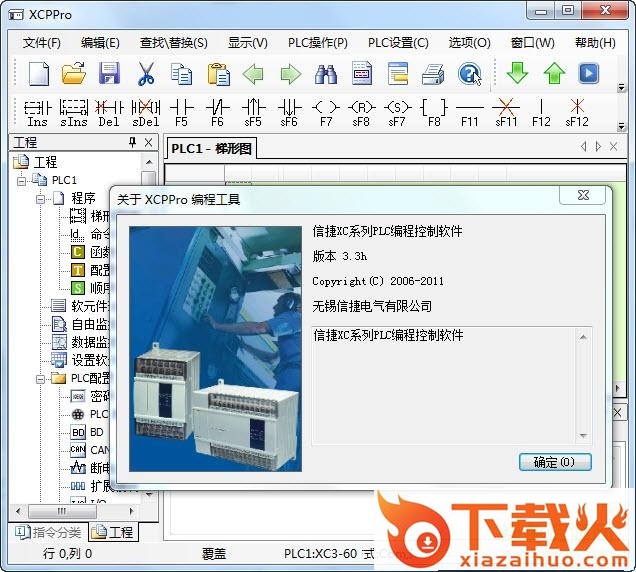Create a new file with the blank page icon
This screenshot has width=636, height=572.
[39, 73]
